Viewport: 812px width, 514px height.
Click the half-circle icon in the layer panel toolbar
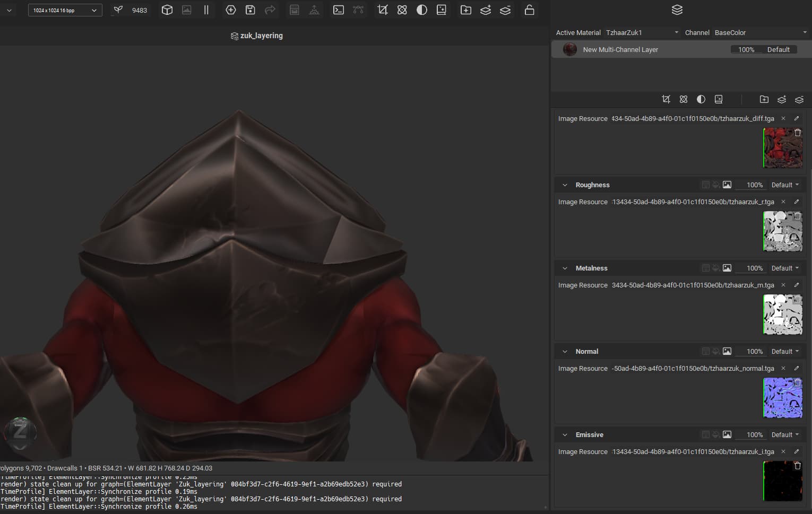click(x=701, y=99)
